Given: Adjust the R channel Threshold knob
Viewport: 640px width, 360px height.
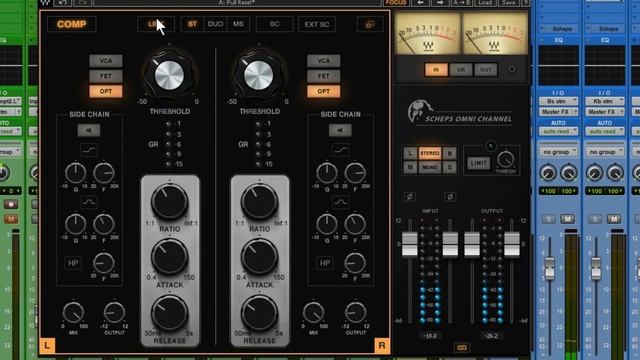Looking at the screenshot, I should click(258, 76).
